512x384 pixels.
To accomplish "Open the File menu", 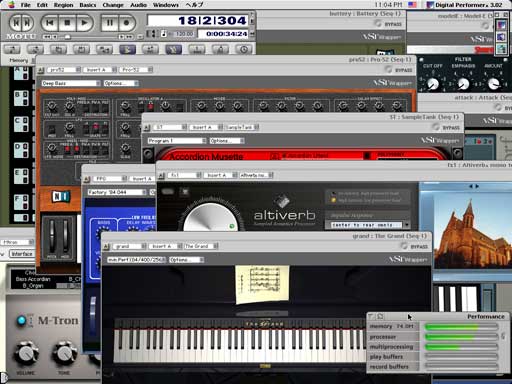I will click(25, 5).
